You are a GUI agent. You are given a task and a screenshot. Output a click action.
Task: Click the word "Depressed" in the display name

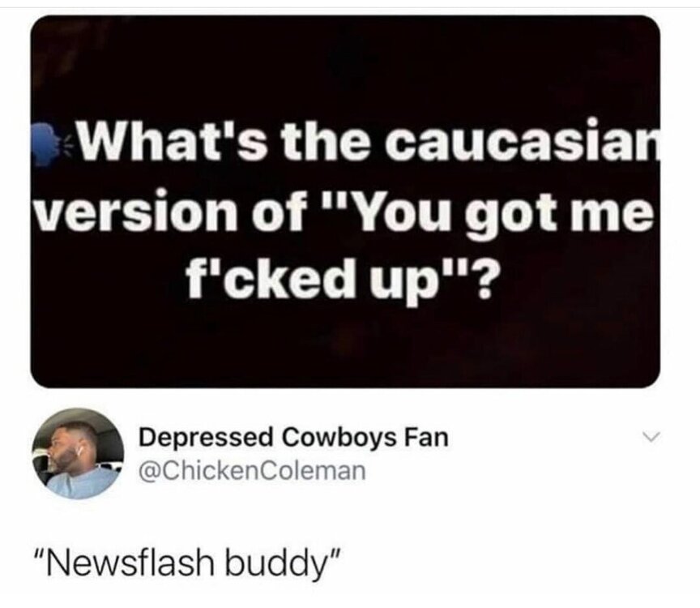[207, 438]
